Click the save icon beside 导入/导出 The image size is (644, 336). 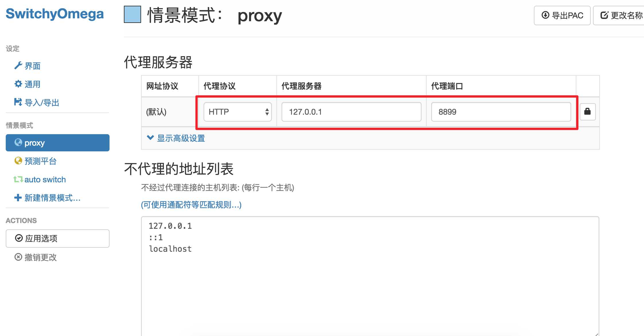[x=18, y=102]
